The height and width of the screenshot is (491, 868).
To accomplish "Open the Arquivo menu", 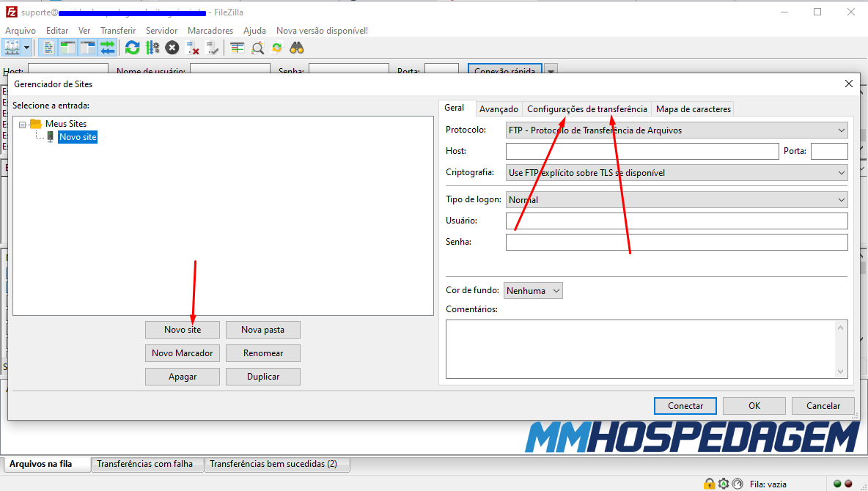I will point(21,31).
